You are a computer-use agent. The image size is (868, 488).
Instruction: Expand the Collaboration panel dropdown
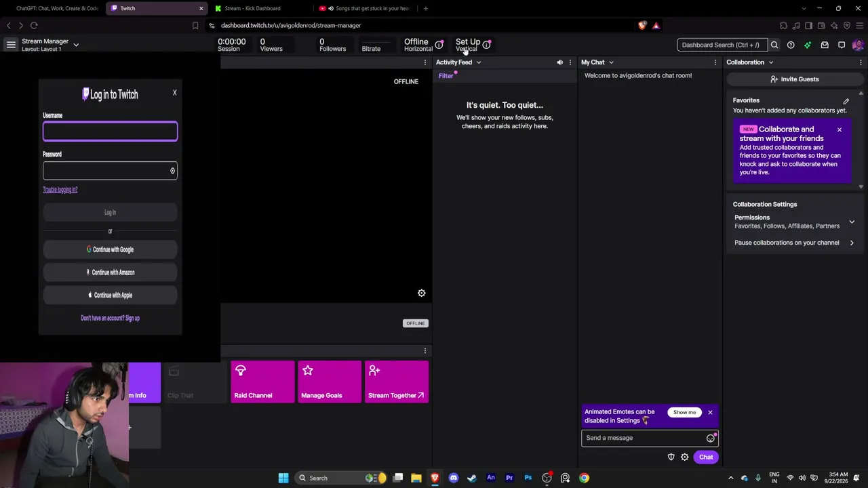click(771, 62)
